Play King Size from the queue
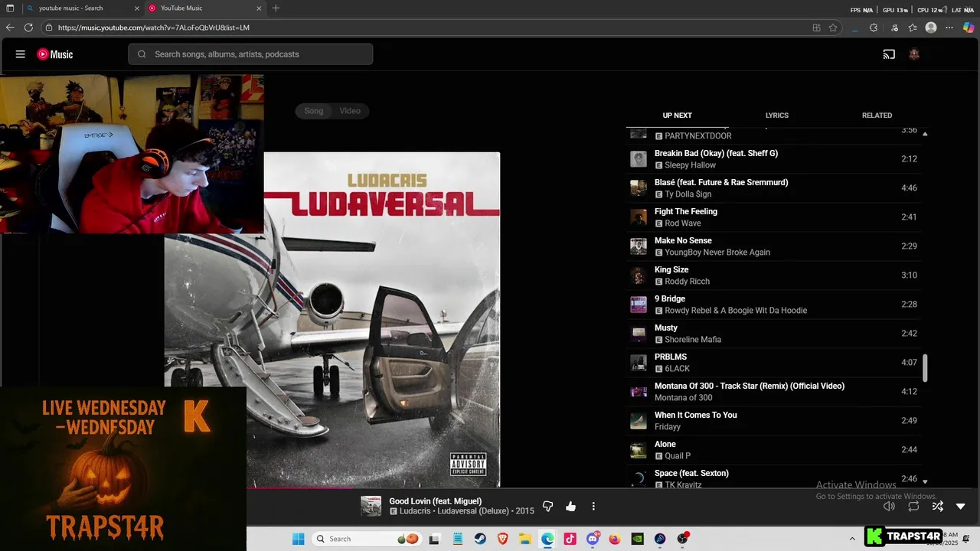This screenshot has width=980, height=551. pyautogui.click(x=773, y=275)
